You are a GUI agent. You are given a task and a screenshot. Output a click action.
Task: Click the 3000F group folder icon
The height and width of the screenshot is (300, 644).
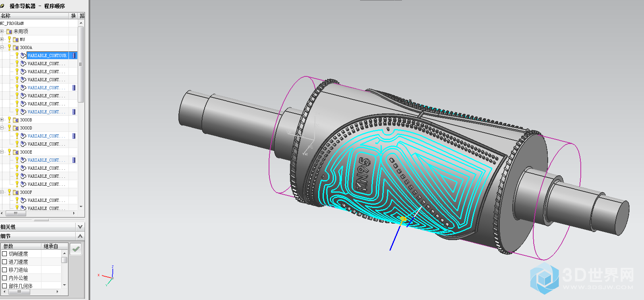[16, 192]
